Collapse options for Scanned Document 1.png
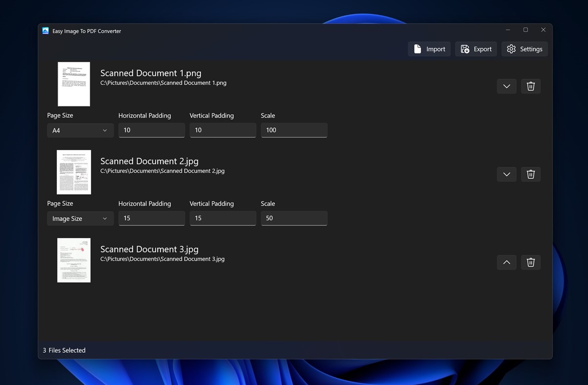This screenshot has height=385, width=588. click(x=506, y=86)
